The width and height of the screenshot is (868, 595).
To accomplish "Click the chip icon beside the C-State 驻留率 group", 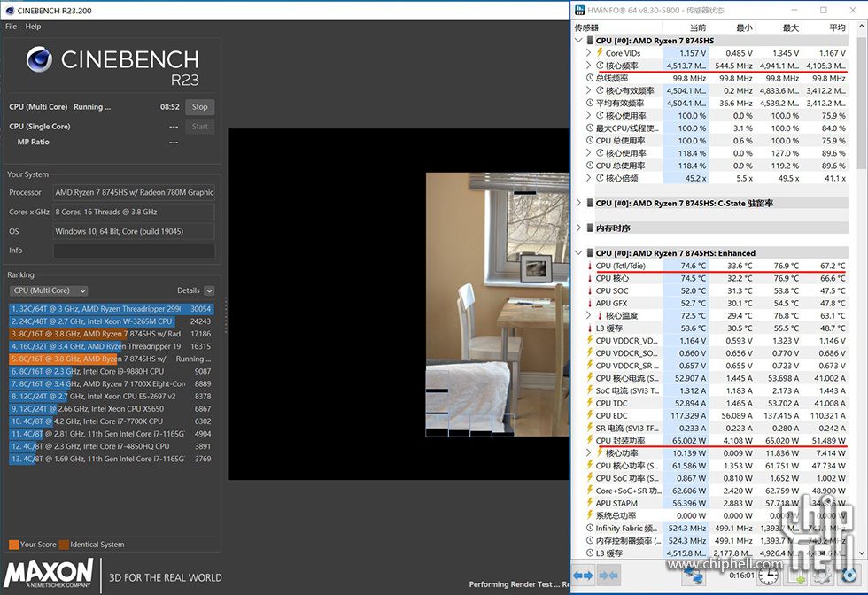I will pyautogui.click(x=590, y=203).
